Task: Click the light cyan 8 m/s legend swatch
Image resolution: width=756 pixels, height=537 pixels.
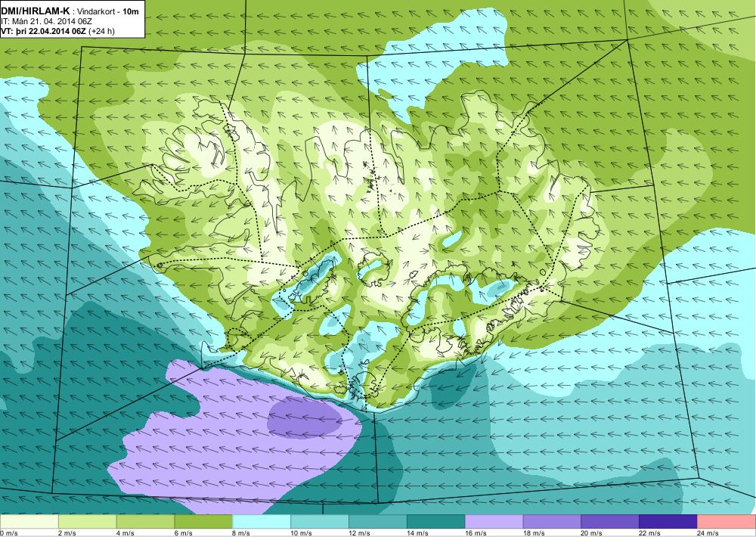Action: pos(262,522)
